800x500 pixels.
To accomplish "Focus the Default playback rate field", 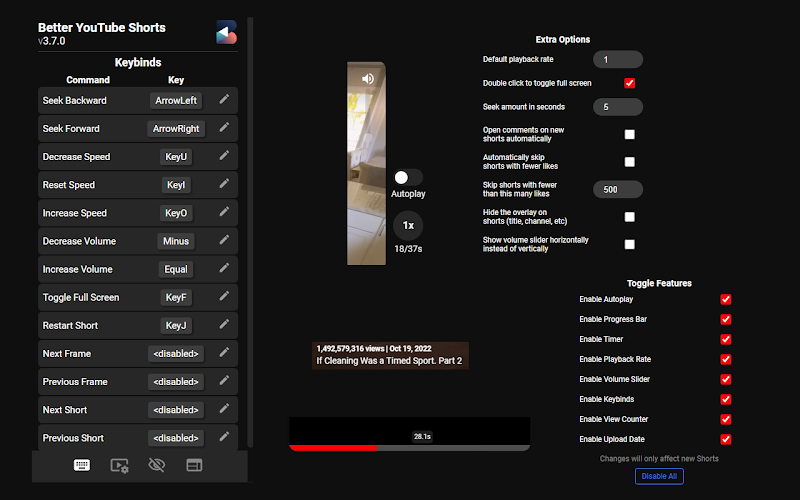I will (x=618, y=59).
